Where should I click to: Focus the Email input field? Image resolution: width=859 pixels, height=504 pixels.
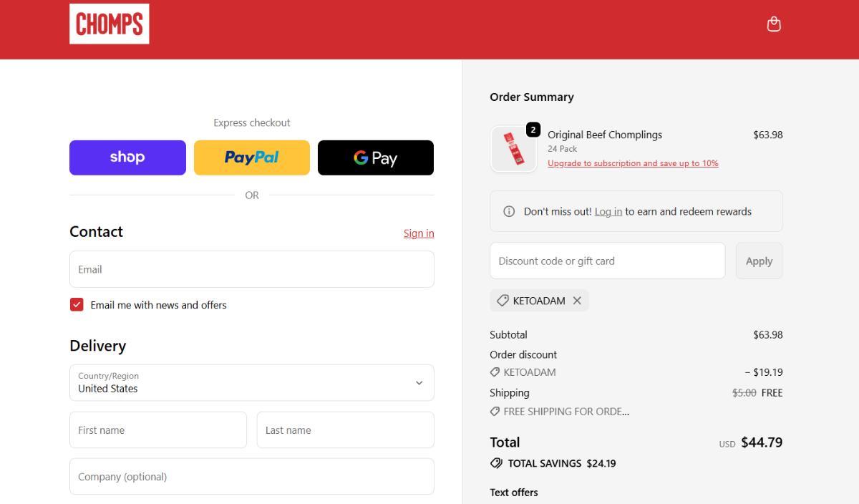[252, 269]
